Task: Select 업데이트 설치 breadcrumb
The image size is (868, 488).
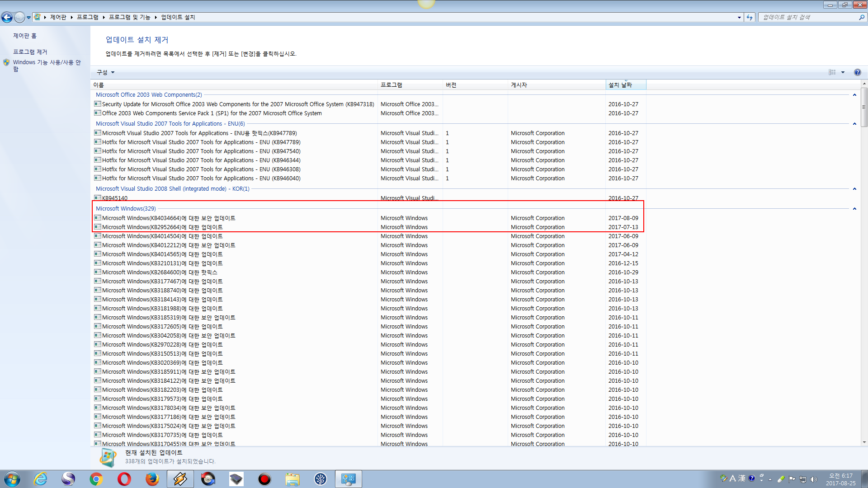Action: 178,17
